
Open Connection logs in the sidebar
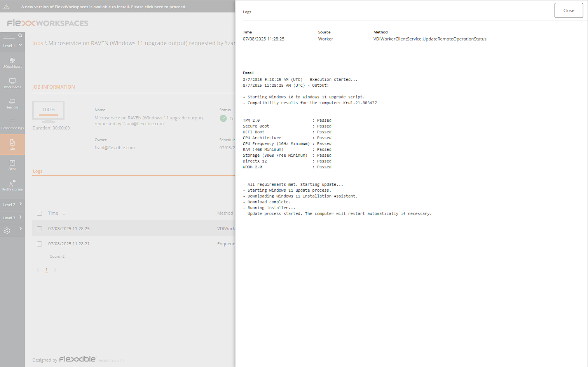click(12, 124)
